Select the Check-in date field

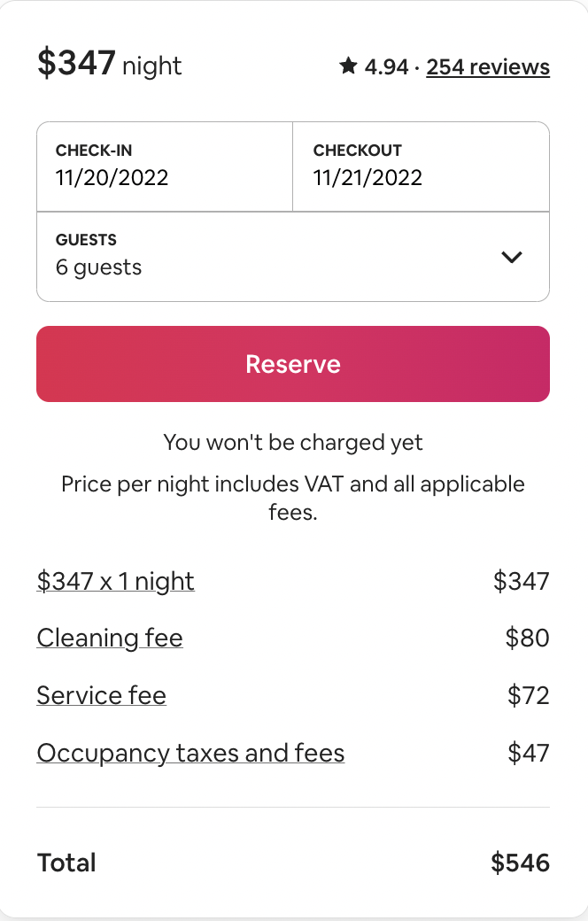[x=165, y=166]
